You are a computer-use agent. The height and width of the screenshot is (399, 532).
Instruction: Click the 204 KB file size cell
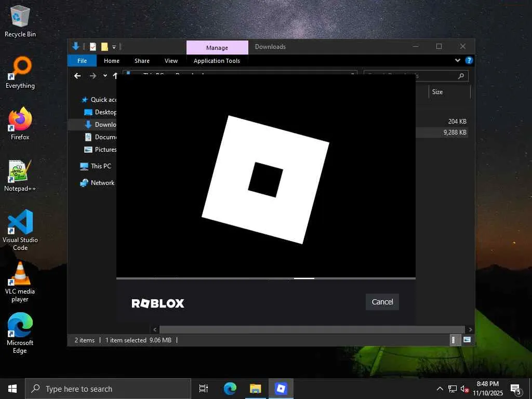point(457,121)
